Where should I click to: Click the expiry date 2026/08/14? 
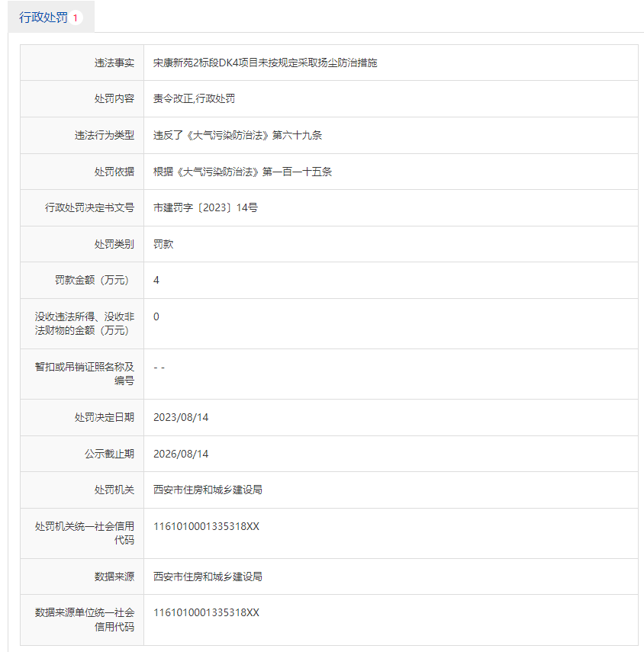click(181, 454)
